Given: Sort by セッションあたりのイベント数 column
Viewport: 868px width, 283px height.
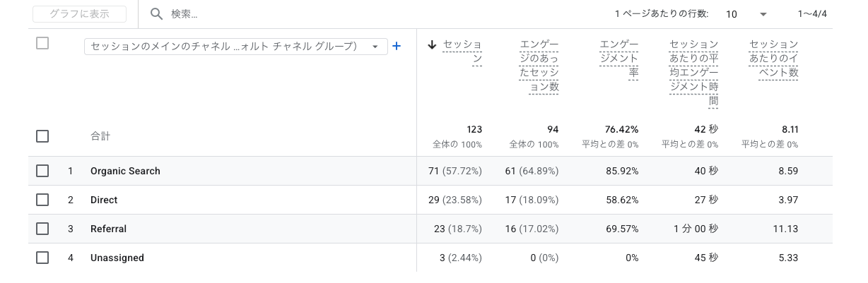Looking at the screenshot, I should [773, 59].
